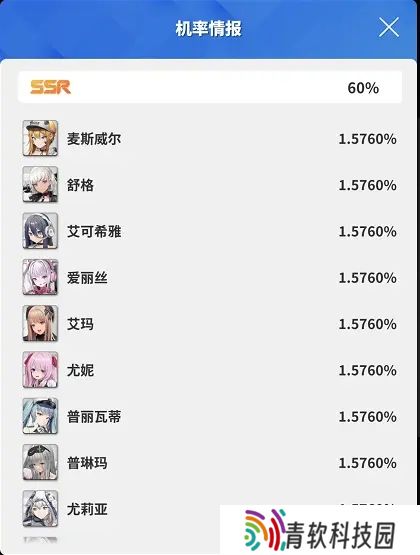Click the 艾可希雅 name label
This screenshot has height=555, width=420.
[x=94, y=231]
